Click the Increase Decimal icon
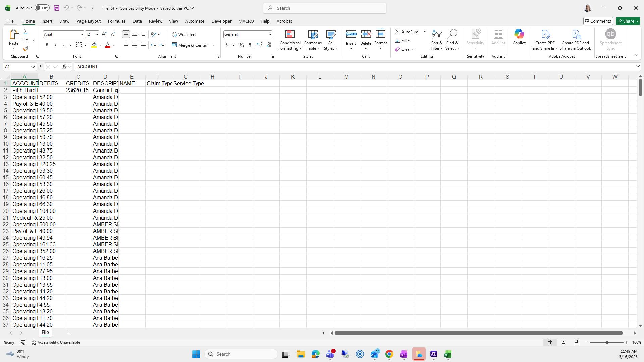The width and height of the screenshot is (644, 362). (x=260, y=45)
